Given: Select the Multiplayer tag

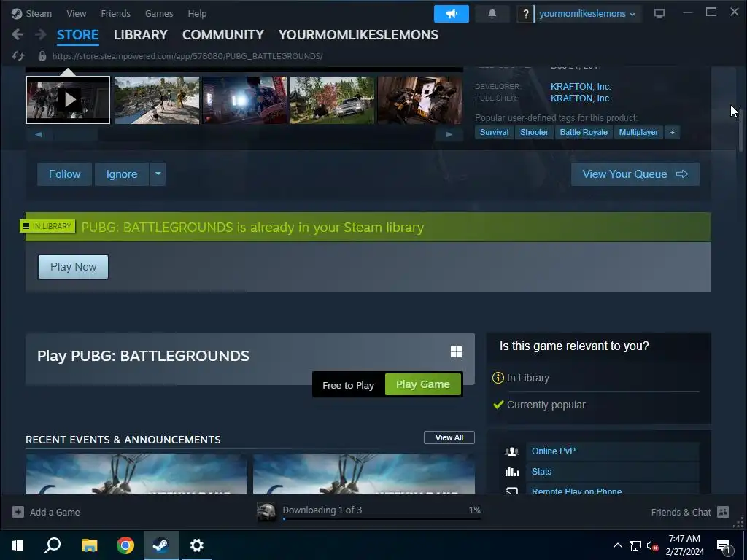Looking at the screenshot, I should 638,133.
